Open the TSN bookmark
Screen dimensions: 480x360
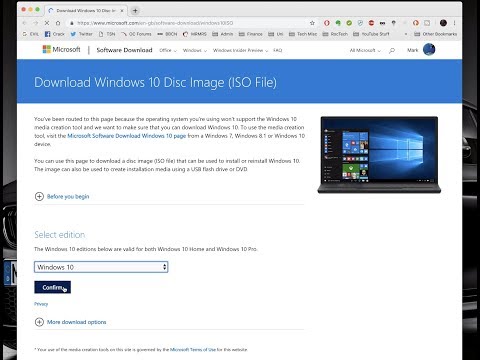(x=107, y=34)
